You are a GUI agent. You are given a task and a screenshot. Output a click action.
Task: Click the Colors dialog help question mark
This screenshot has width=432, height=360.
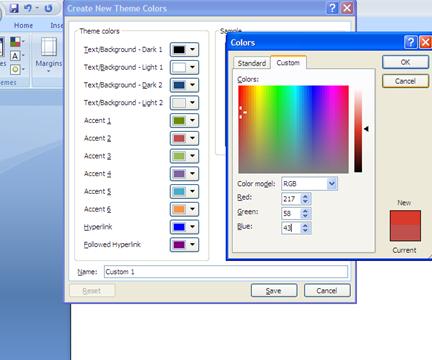[x=411, y=42]
